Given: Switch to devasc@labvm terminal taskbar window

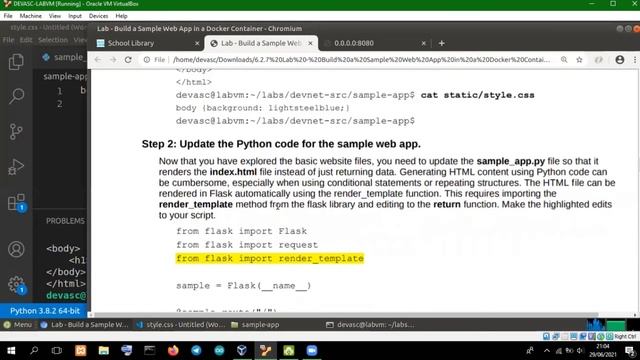Looking at the screenshot, I should [x=370, y=325].
